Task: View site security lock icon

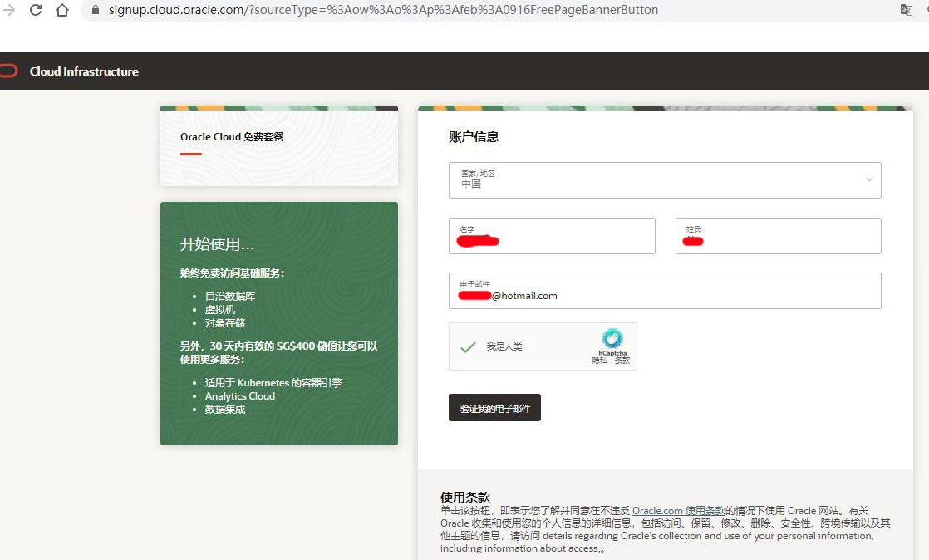Action: click(95, 10)
